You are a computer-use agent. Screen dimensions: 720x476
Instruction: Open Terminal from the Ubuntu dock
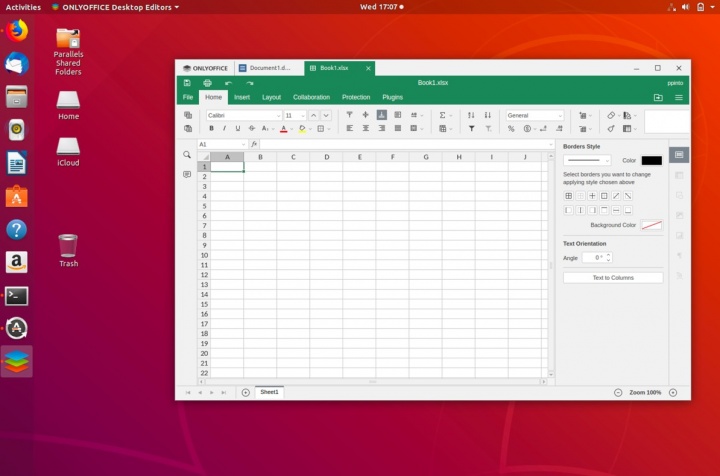tap(17, 296)
